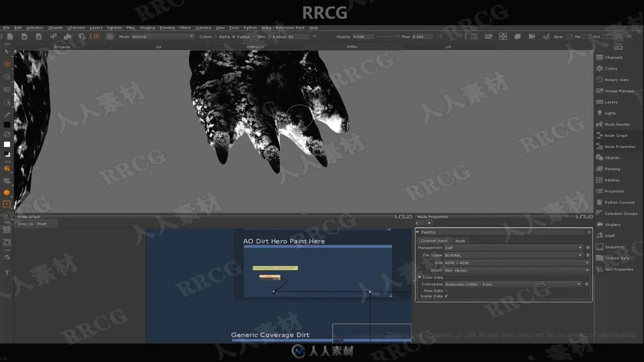The image size is (644, 362).
Task: Reset the Management property with R button
Action: point(588,248)
